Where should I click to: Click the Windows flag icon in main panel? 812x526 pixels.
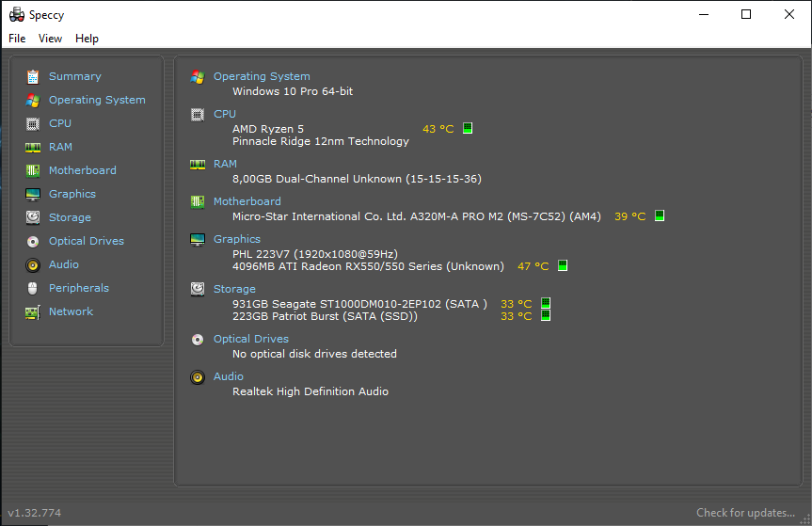click(198, 77)
